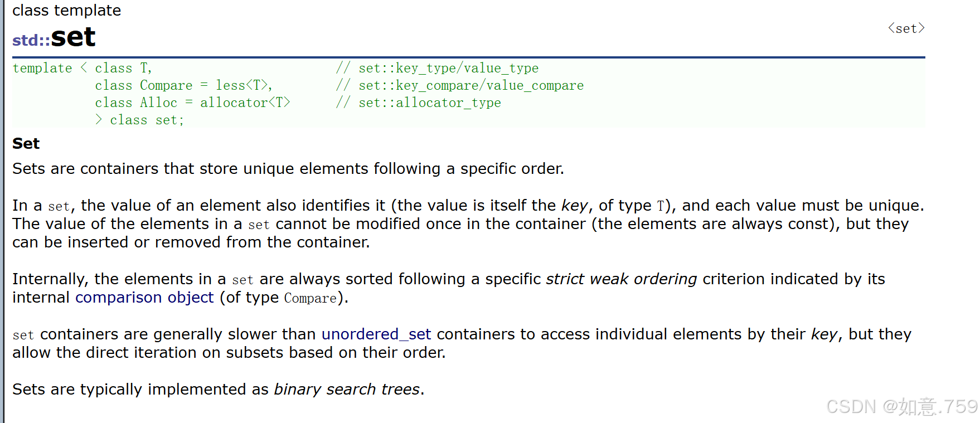
Task: Click 'class Alloc = allocator<T>' code line
Action: 192,103
